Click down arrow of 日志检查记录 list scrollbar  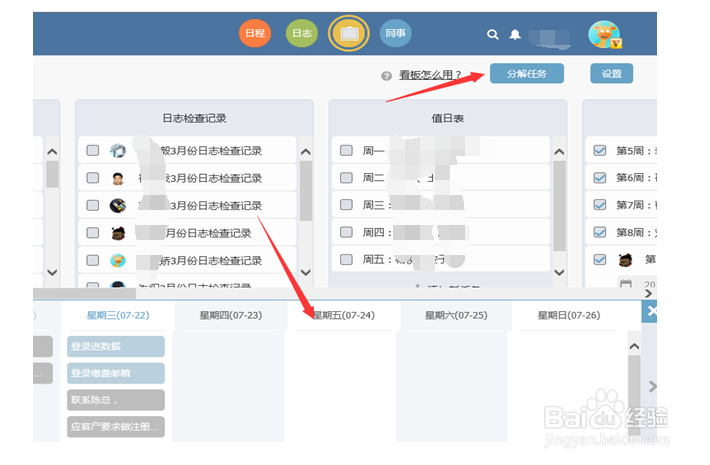(x=306, y=272)
